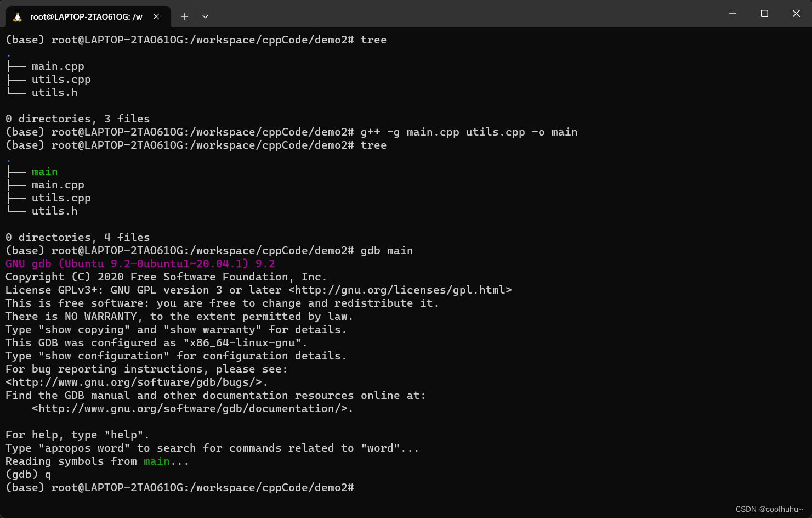Expand the new tab profile dropdown
This screenshot has height=518, width=812.
(x=205, y=16)
